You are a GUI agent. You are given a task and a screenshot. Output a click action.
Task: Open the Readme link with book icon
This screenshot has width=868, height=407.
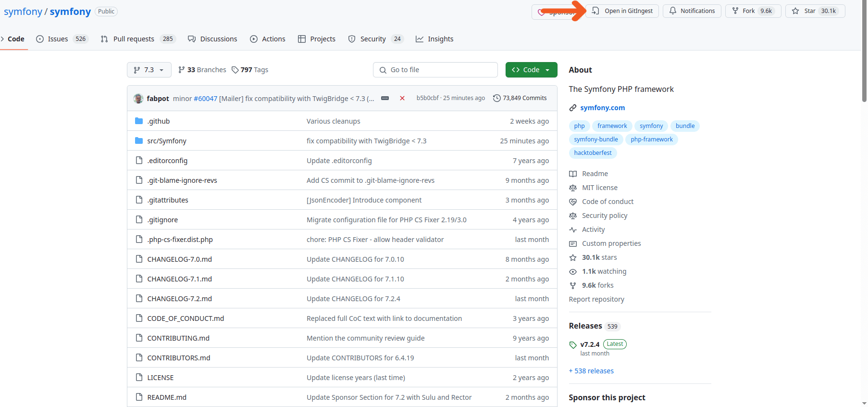point(589,174)
